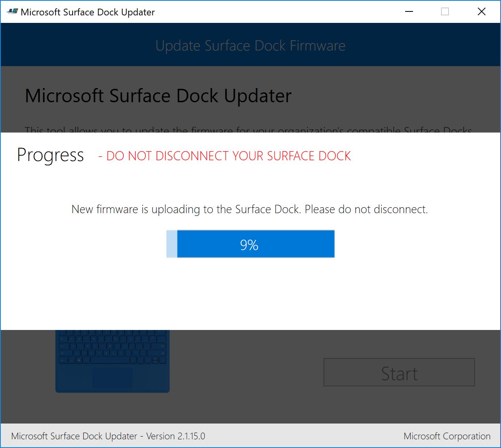Click the Microsoft Surface Dock Updater main heading

point(158,96)
